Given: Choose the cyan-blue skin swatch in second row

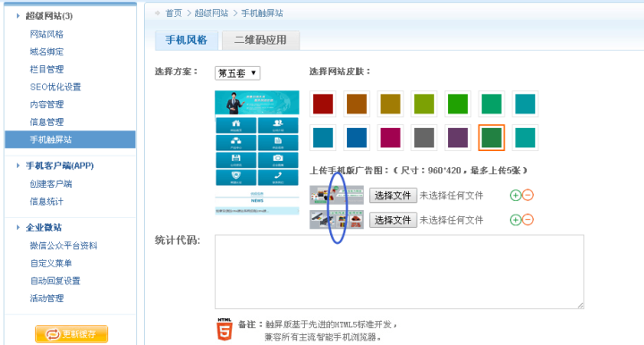Looking at the screenshot, I should pos(323,138).
